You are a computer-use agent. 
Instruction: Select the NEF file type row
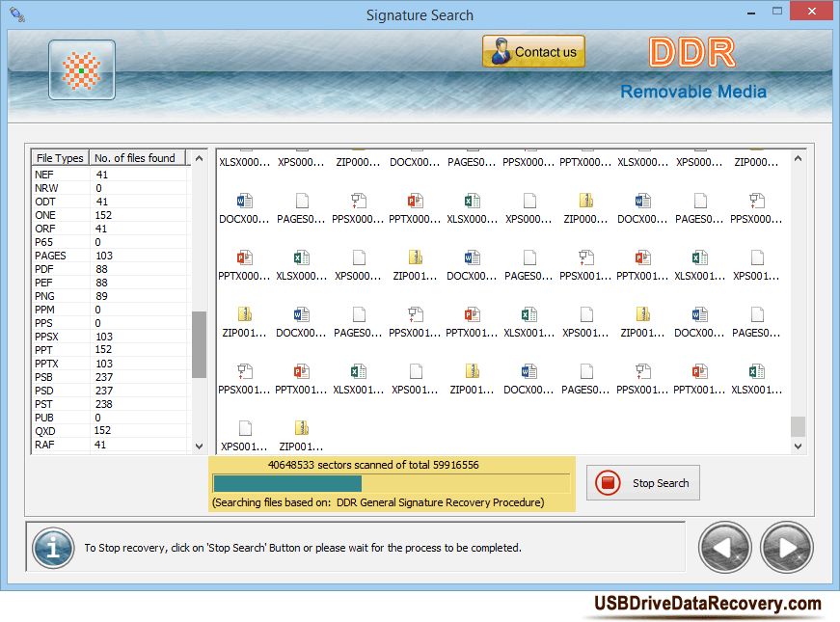pos(110,175)
